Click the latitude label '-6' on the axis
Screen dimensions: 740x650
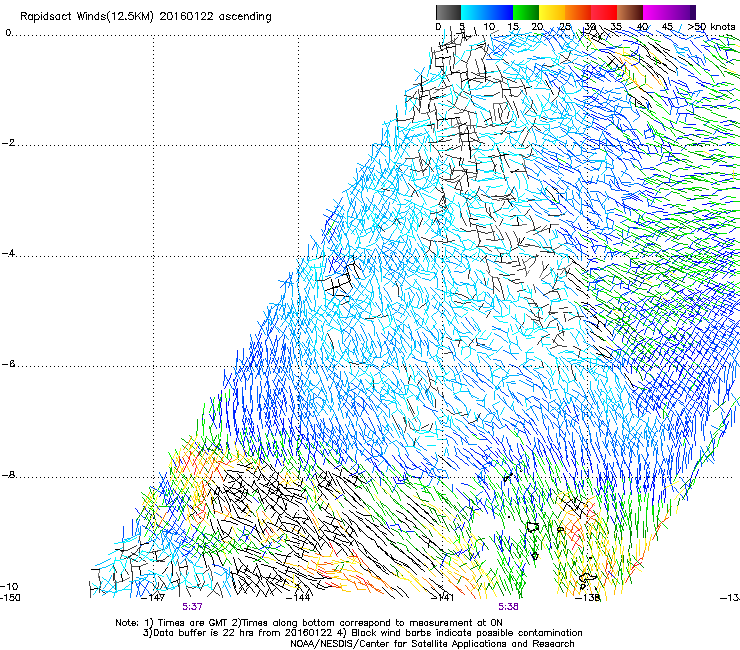pos(9,364)
